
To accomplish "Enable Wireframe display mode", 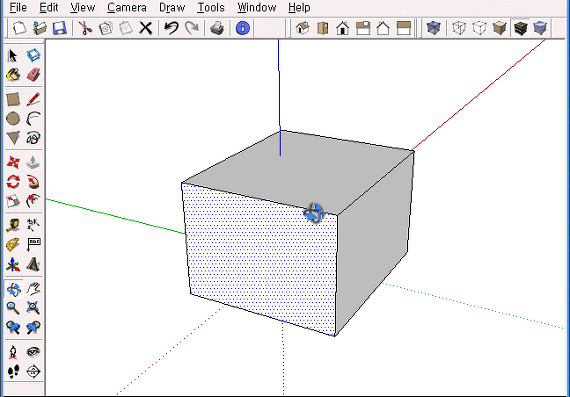I will [459, 28].
